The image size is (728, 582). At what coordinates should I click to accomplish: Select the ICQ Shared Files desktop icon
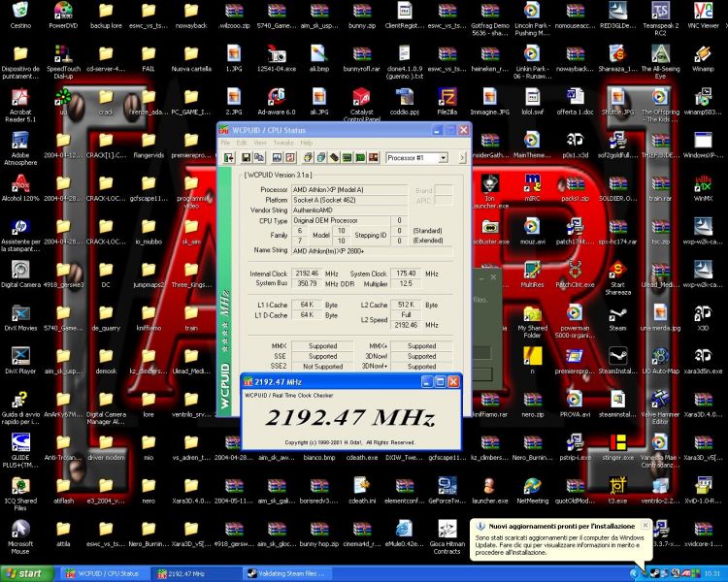20,495
